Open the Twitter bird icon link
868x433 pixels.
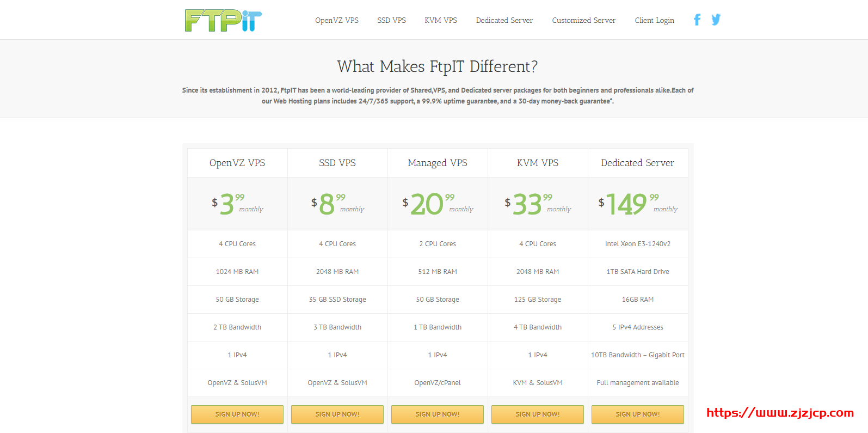tap(716, 20)
